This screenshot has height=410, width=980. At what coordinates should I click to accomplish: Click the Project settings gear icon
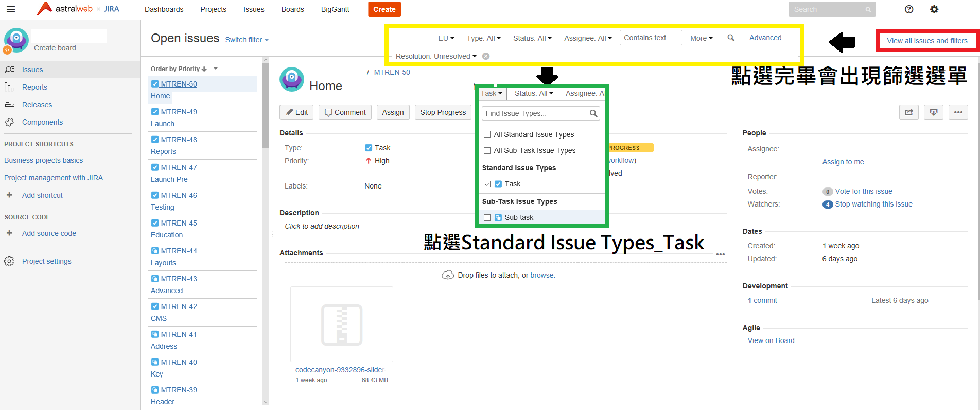9,261
